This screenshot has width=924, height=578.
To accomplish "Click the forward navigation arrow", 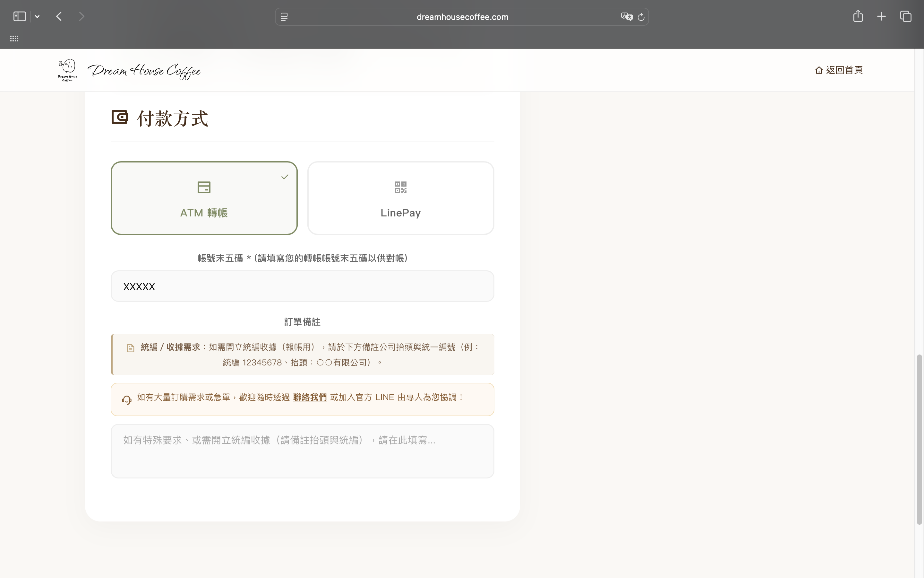I will tap(81, 16).
